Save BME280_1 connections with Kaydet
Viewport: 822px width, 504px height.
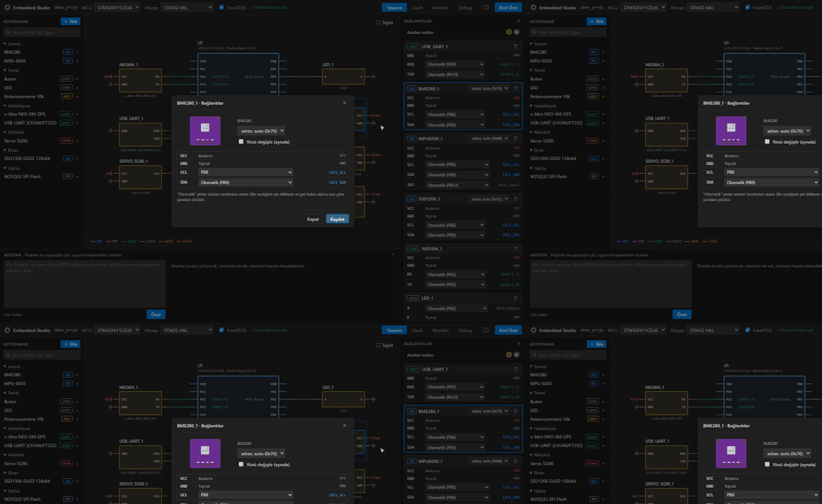click(x=337, y=219)
